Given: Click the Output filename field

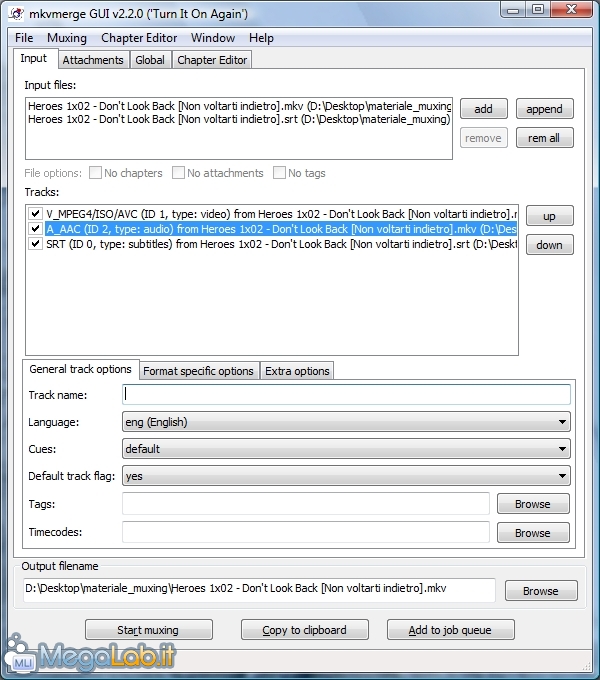Looking at the screenshot, I should coord(259,589).
